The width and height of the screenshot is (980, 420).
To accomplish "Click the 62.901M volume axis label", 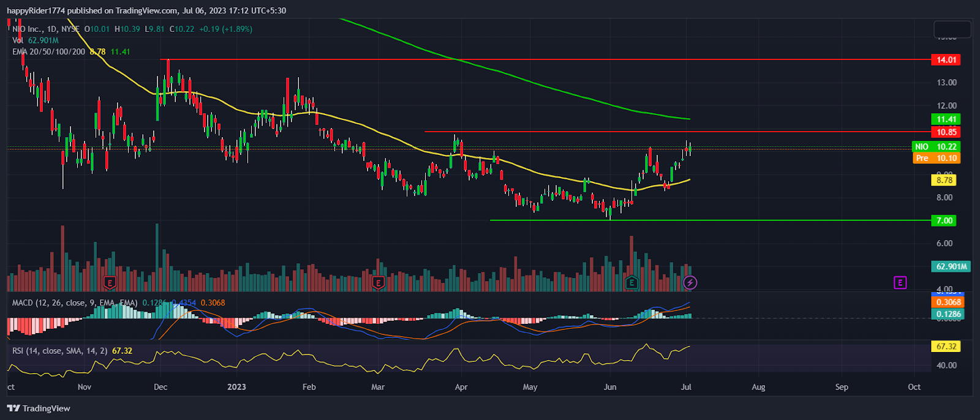I will pos(951,266).
